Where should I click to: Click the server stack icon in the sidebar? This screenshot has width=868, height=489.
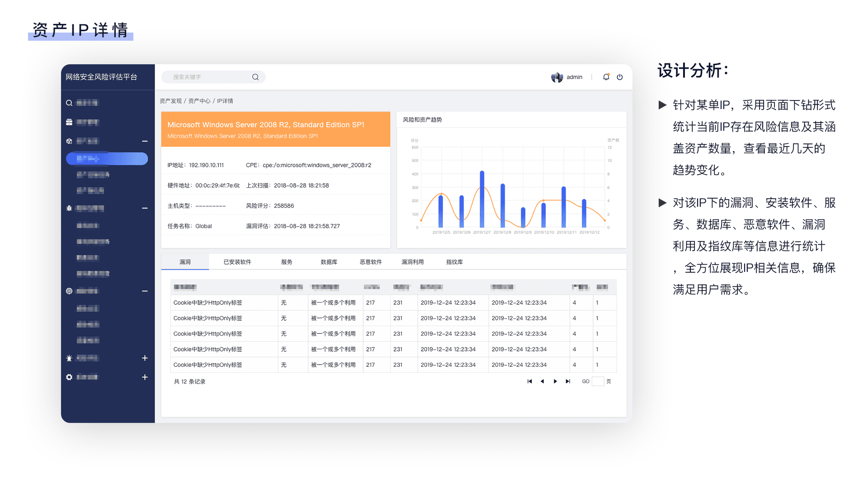(x=69, y=122)
